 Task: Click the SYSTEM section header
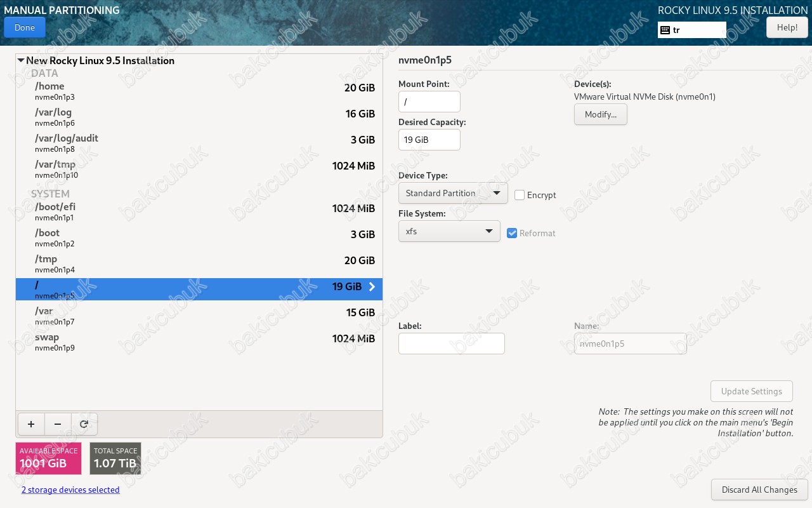pos(50,194)
